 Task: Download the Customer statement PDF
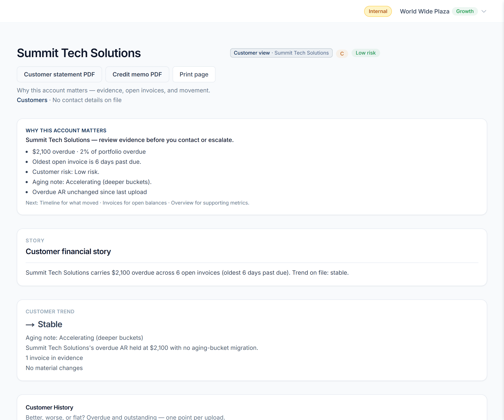pos(59,74)
